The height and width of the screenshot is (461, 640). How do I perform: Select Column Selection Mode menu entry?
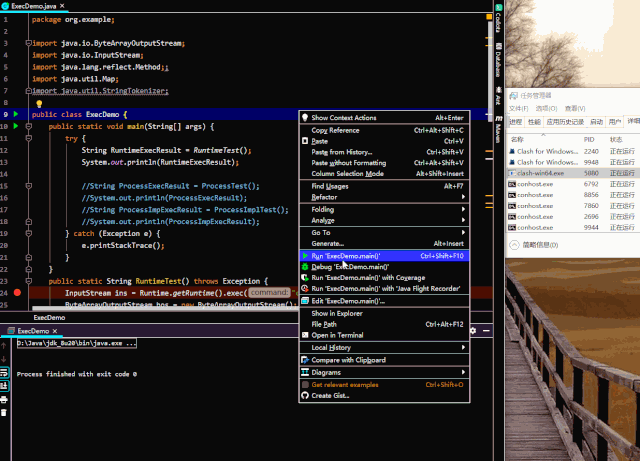[x=384, y=174]
